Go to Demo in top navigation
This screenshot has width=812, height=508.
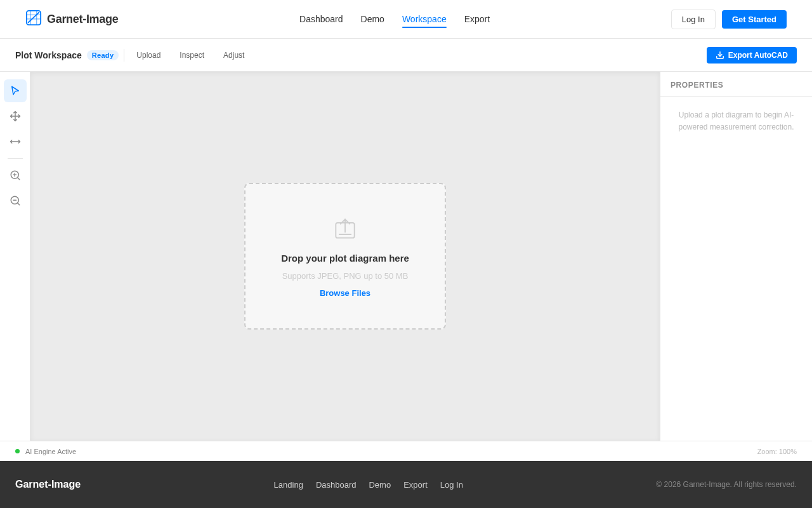(x=372, y=19)
